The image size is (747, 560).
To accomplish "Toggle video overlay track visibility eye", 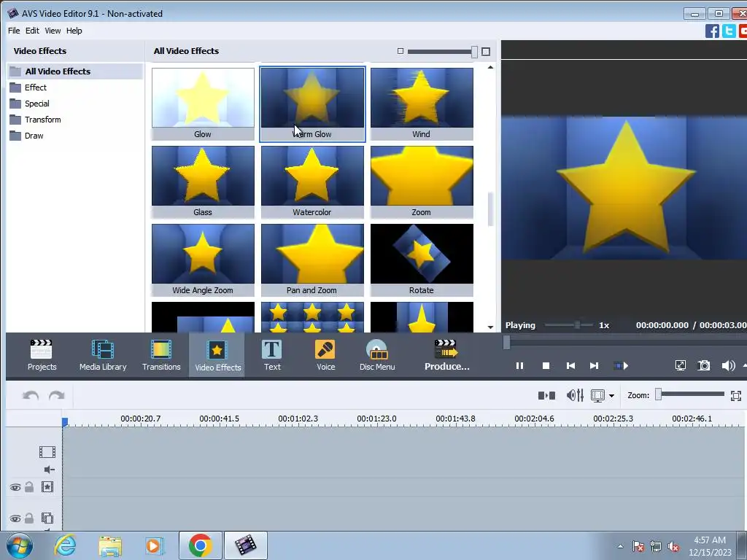I will [x=15, y=518].
